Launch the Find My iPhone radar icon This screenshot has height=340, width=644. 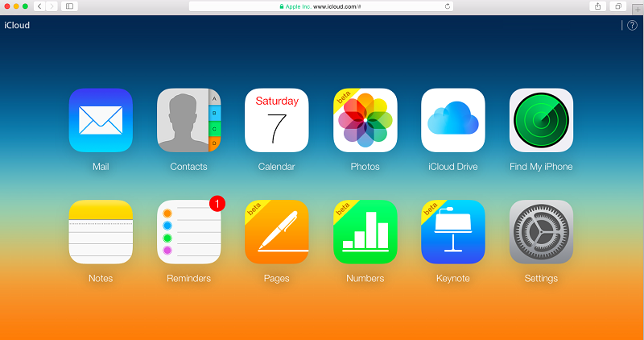coord(541,120)
